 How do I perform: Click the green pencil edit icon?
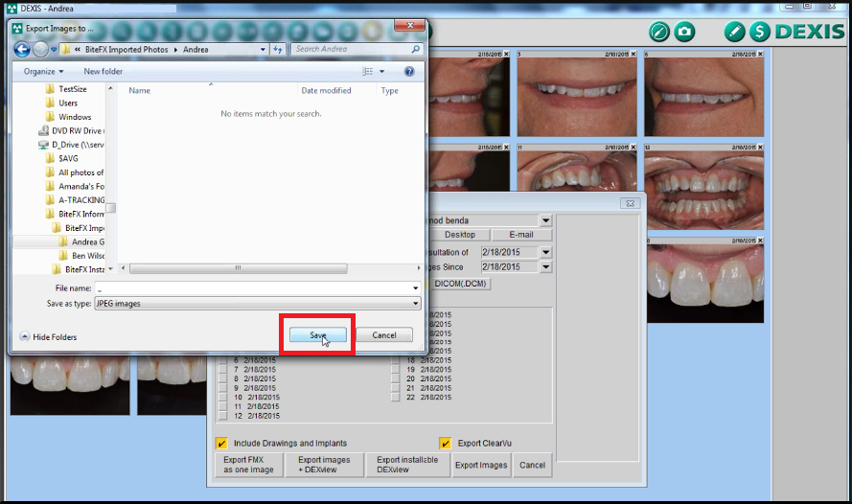click(x=734, y=32)
